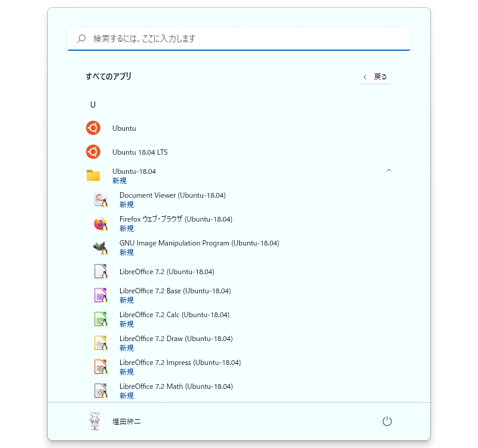Image resolution: width=478 pixels, height=448 pixels.
Task: Open Document Viewer (Ubuntu-18.04) icon
Action: point(100,200)
